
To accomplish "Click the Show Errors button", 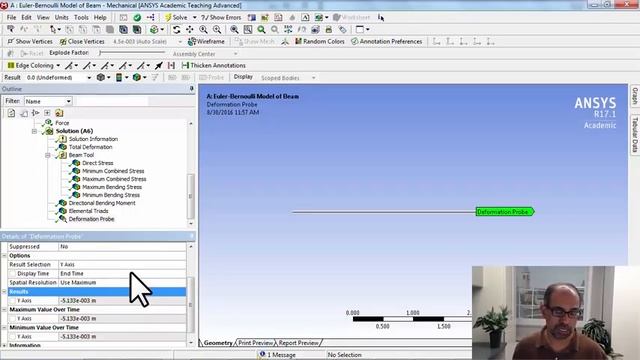I will pyautogui.click(x=221, y=18).
